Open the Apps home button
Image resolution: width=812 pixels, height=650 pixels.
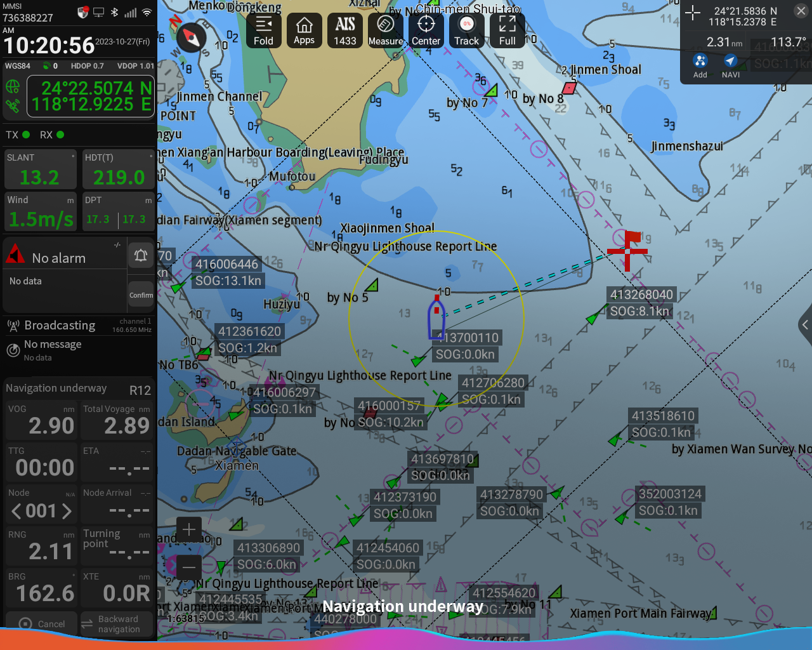304,30
